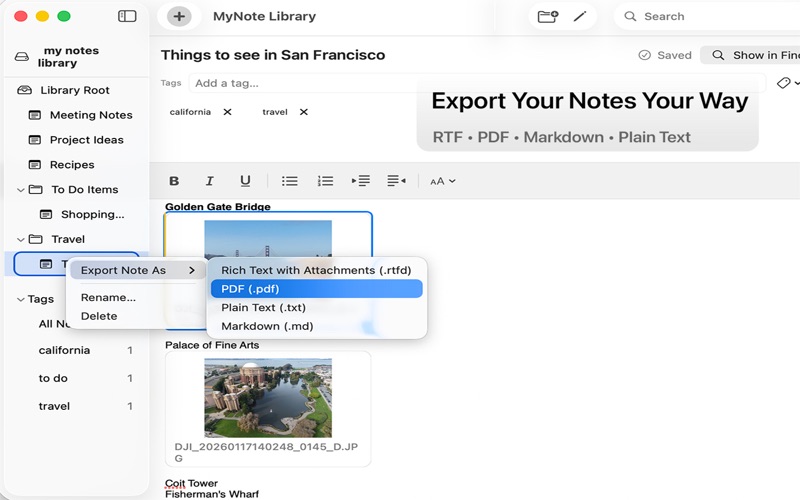Click the Saved status checkmark

(x=644, y=55)
